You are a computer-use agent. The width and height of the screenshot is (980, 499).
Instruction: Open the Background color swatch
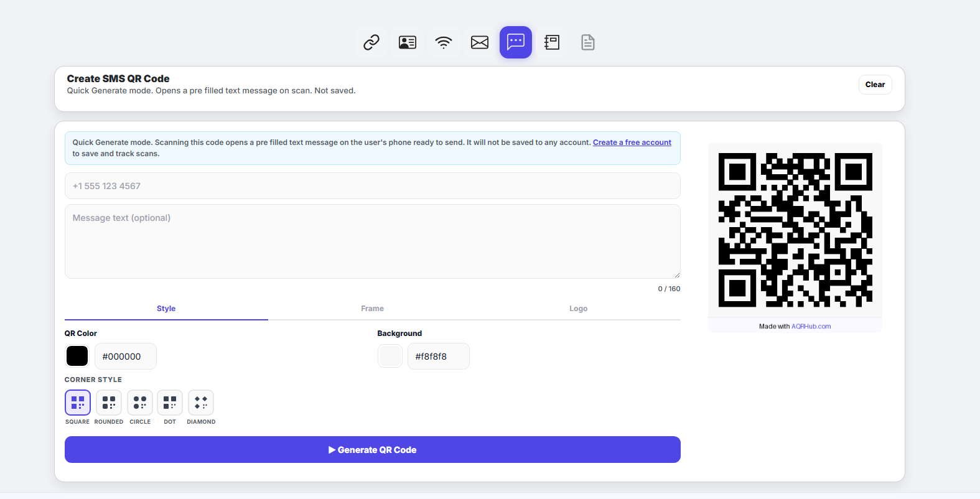pyautogui.click(x=390, y=357)
